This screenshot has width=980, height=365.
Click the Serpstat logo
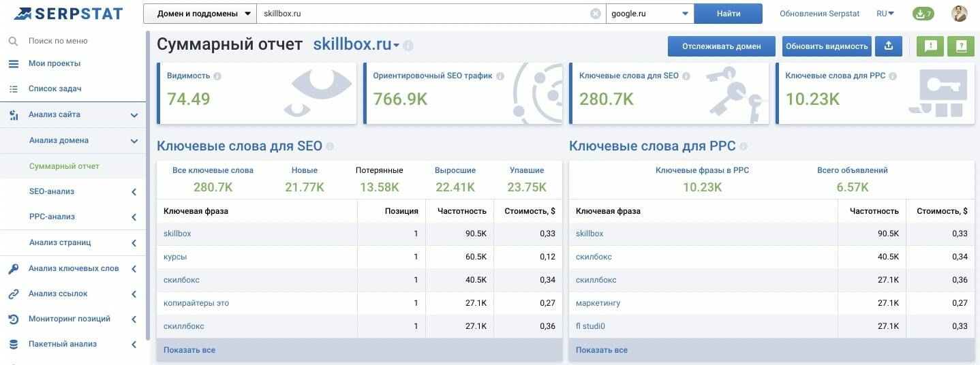(68, 13)
